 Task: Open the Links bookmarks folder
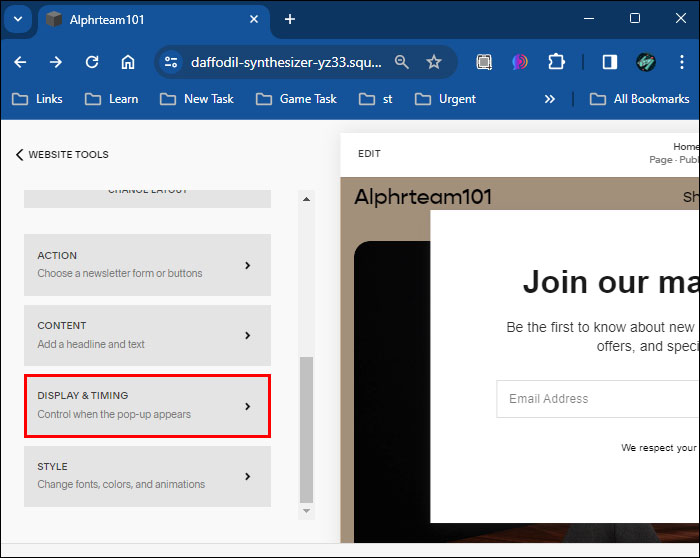point(37,99)
